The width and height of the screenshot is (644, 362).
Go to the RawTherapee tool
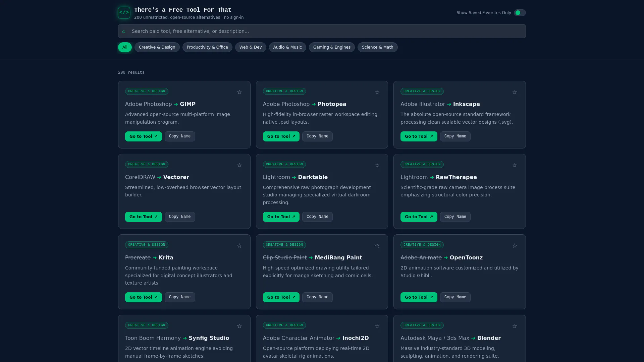(x=419, y=217)
